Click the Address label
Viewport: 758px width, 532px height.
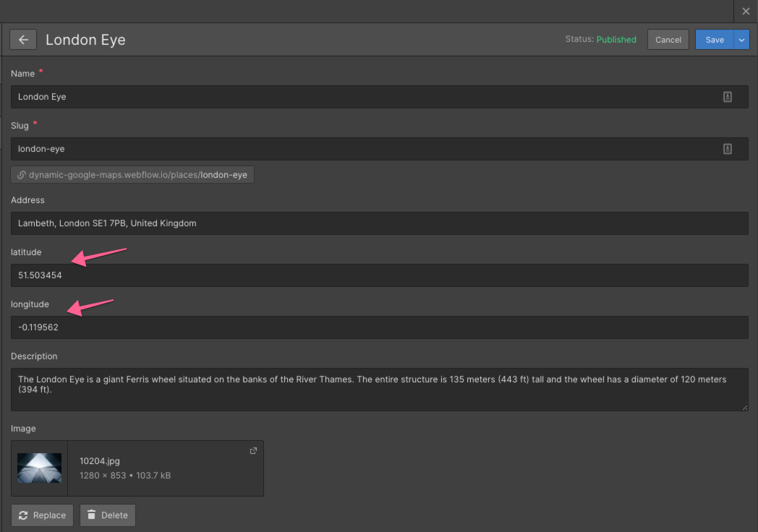[27, 200]
